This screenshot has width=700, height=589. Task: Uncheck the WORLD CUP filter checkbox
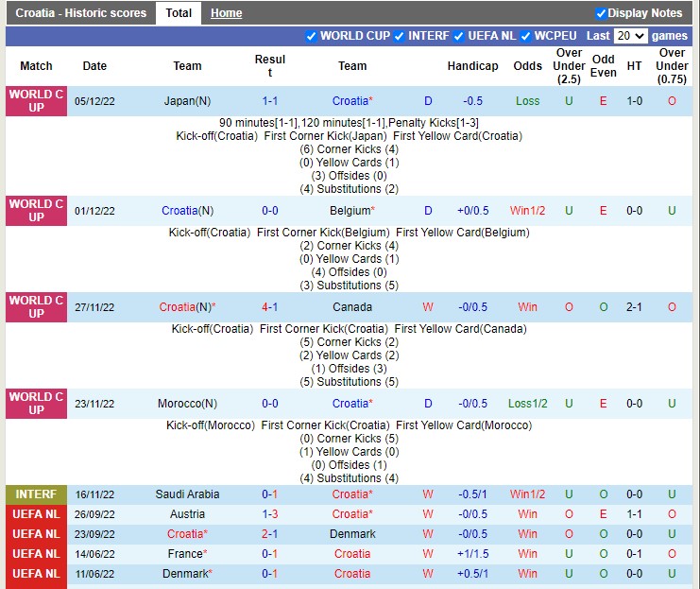pyautogui.click(x=311, y=36)
